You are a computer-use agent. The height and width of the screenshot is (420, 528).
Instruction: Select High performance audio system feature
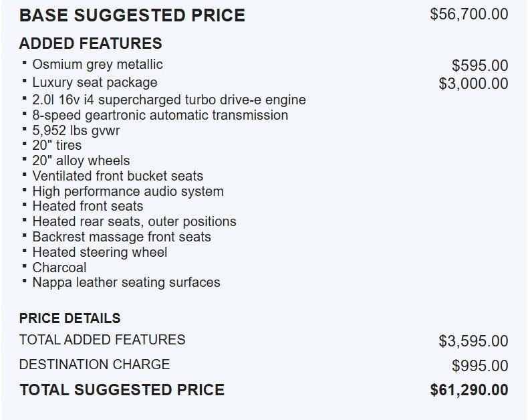(128, 191)
